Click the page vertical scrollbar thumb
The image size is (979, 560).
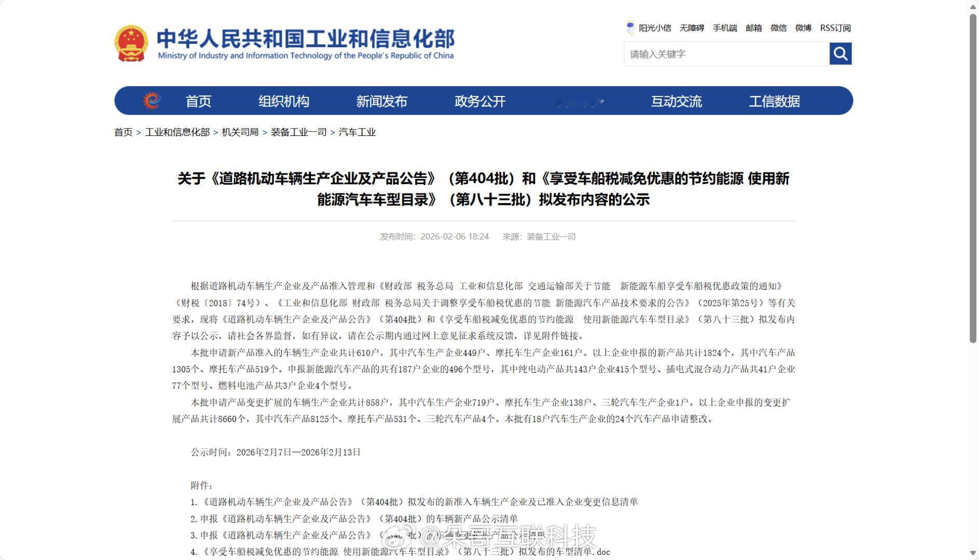[973, 178]
